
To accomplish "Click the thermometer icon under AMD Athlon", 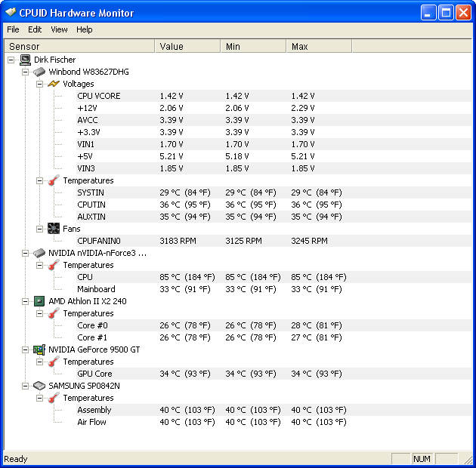I will click(x=54, y=313).
